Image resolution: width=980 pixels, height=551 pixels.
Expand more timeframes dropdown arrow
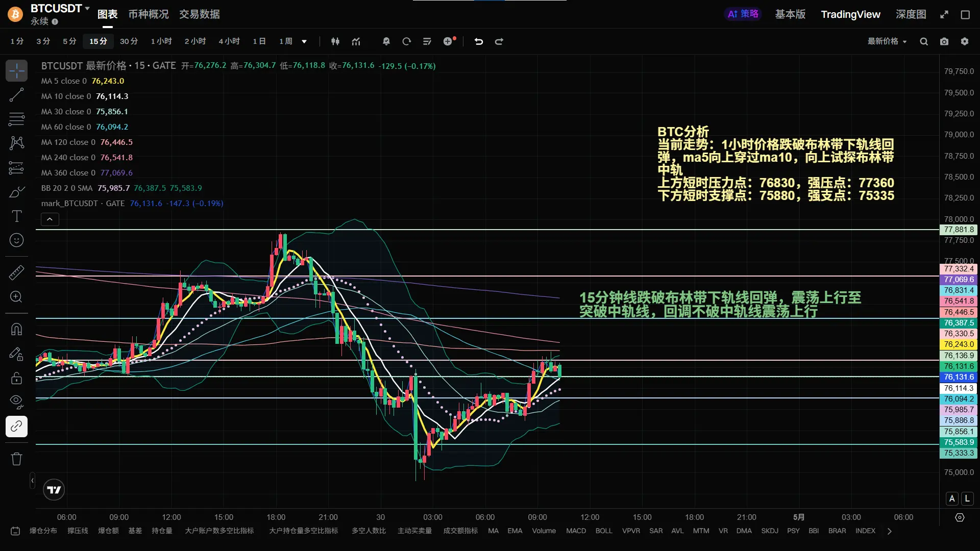click(x=304, y=41)
